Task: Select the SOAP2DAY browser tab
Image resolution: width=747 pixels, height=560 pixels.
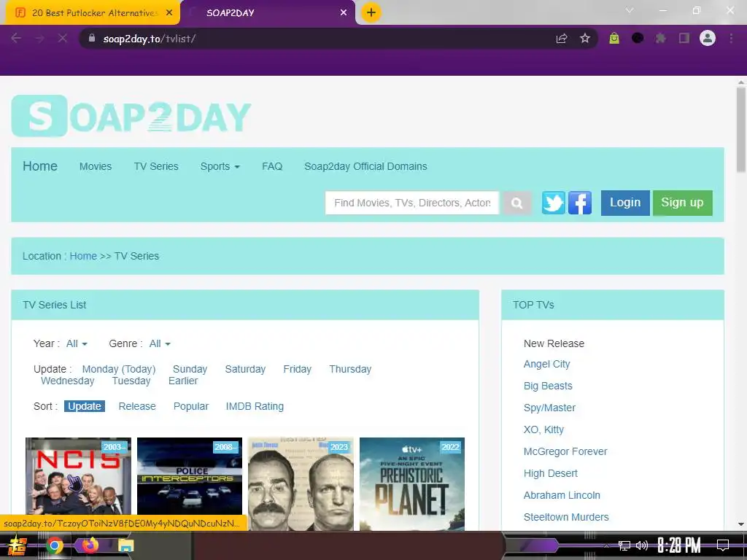Action: click(268, 13)
